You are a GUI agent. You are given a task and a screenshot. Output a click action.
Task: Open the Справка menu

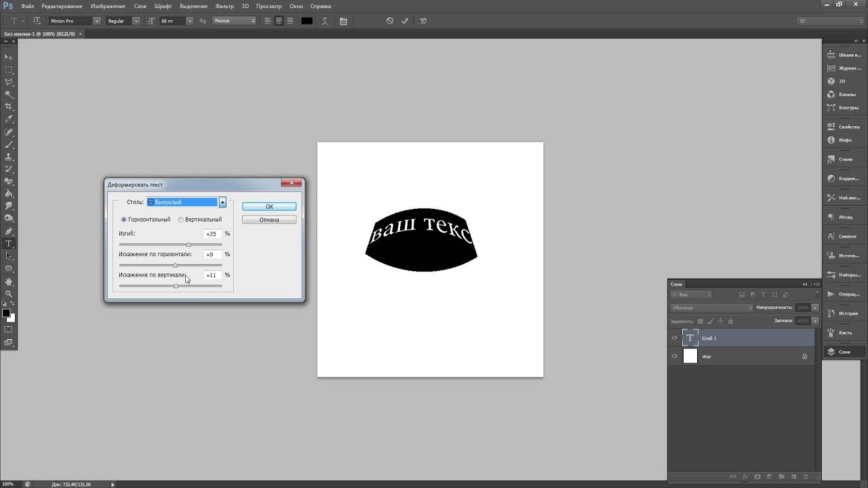pyautogui.click(x=320, y=6)
